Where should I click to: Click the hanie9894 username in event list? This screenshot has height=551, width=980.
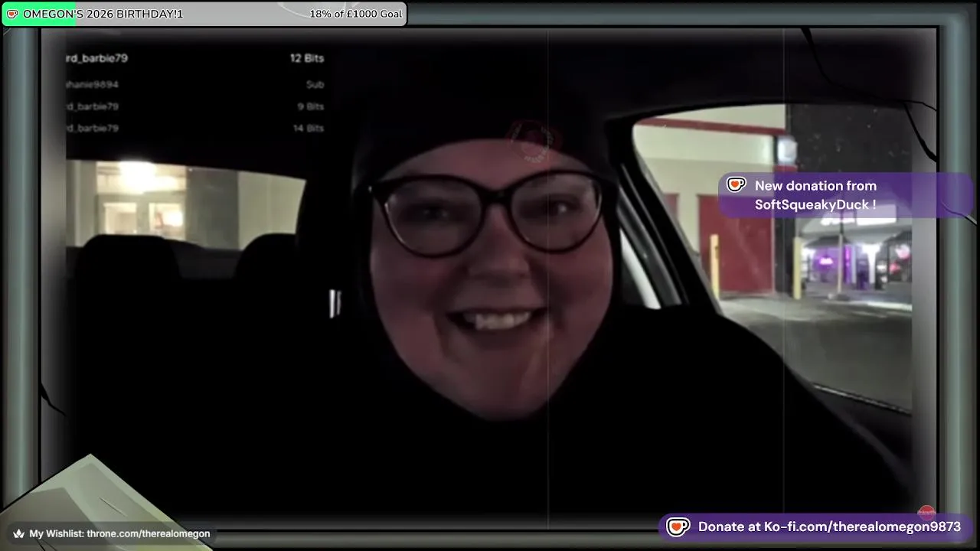(x=92, y=84)
